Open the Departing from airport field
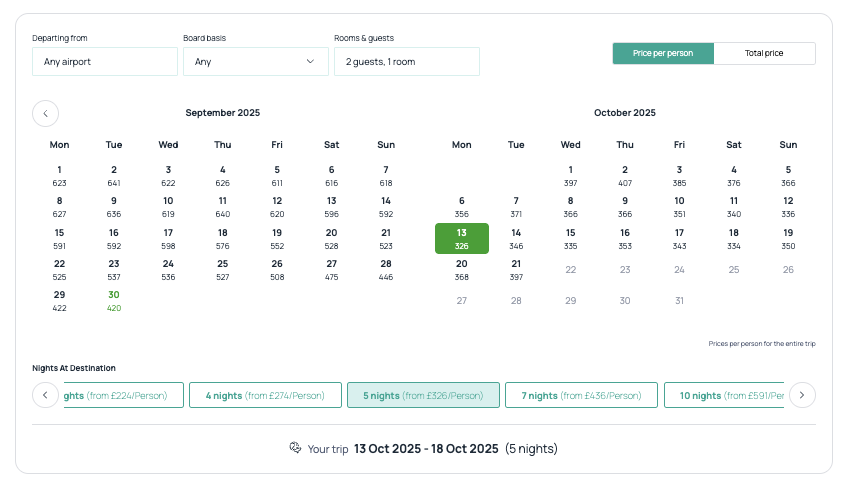The height and width of the screenshot is (488, 852). tap(105, 61)
